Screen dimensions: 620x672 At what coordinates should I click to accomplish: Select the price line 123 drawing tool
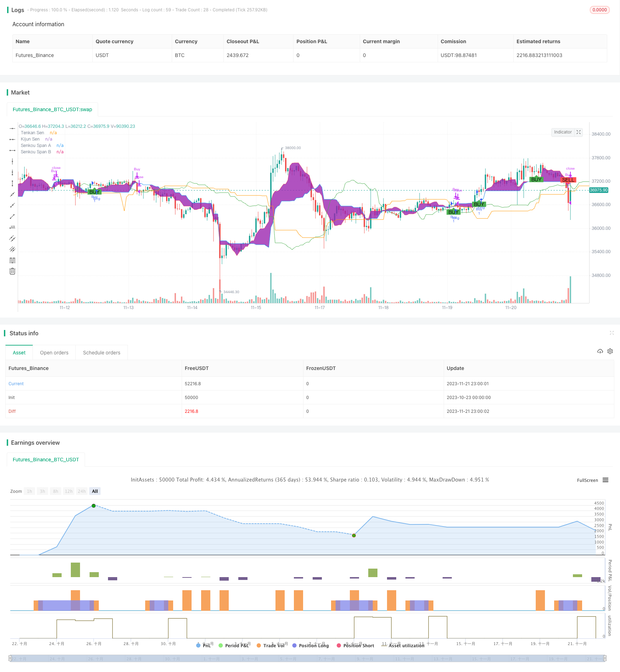tap(12, 227)
